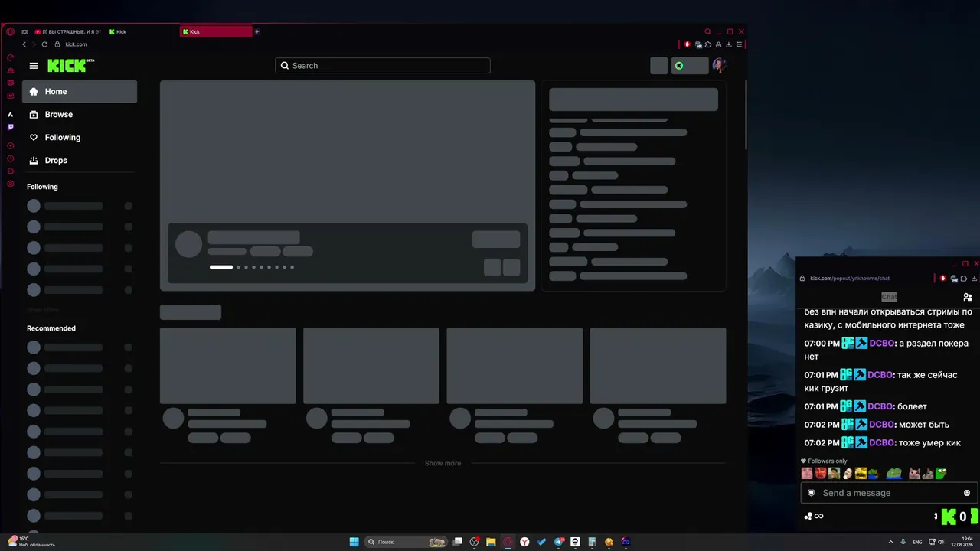Select the active red Kick tab
The width and height of the screenshot is (980, 551).
216,32
